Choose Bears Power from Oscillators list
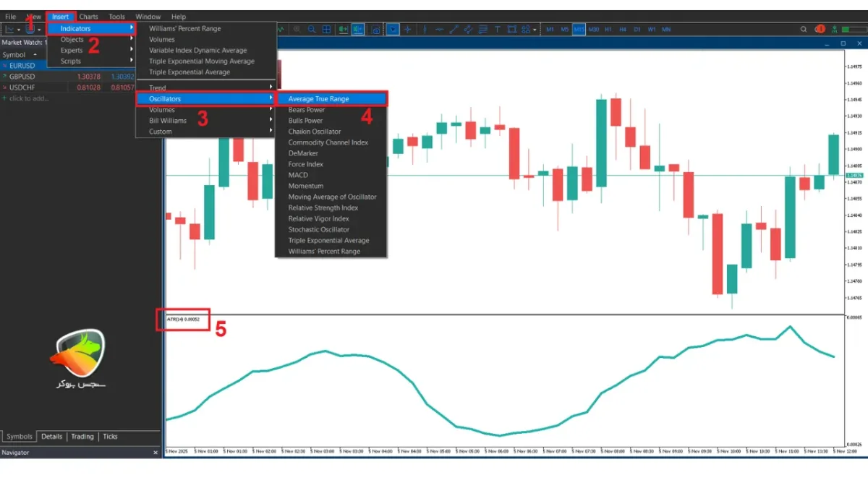This screenshot has height=488, width=868. point(331,110)
